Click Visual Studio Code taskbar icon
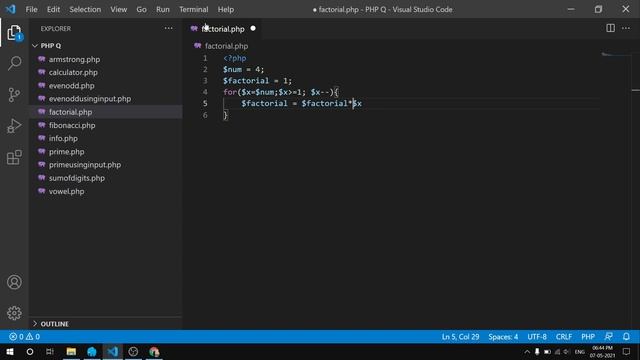640x360 pixels. pos(113,352)
